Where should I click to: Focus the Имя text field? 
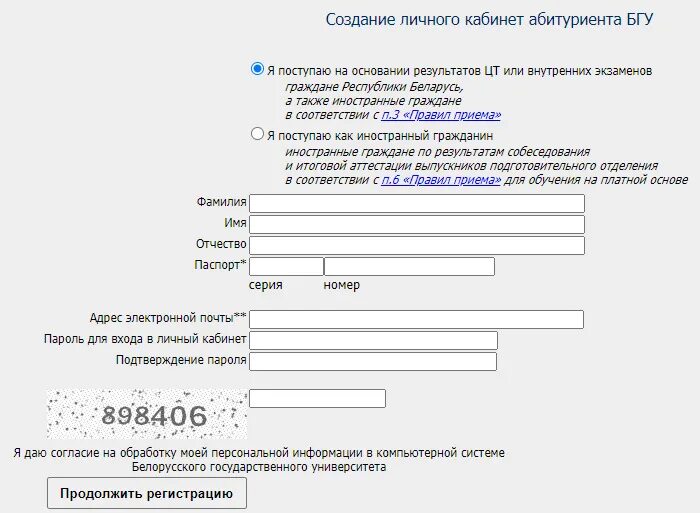tap(416, 224)
